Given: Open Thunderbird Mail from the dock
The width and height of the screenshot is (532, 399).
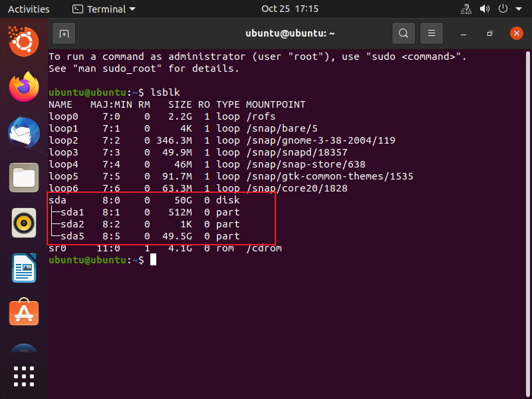Looking at the screenshot, I should point(24,132).
